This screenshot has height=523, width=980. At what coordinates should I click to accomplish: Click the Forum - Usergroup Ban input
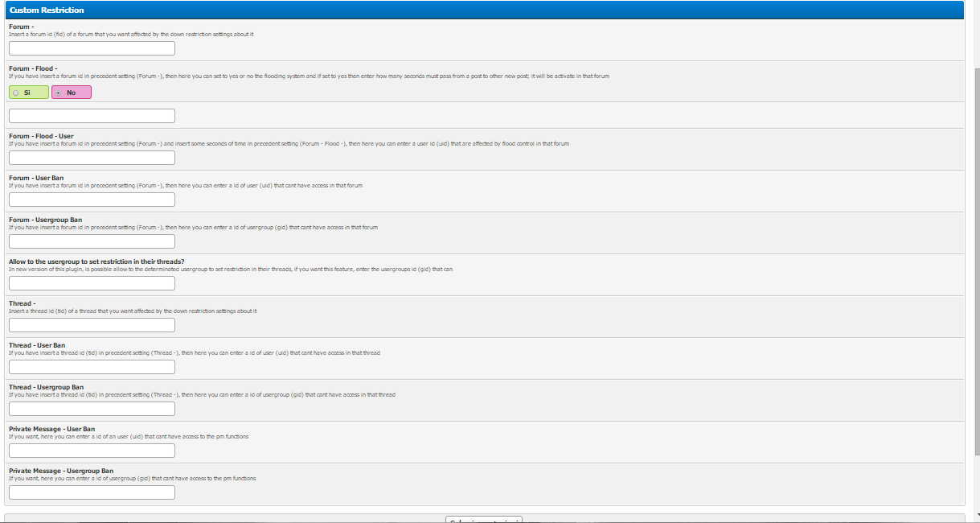click(x=92, y=241)
